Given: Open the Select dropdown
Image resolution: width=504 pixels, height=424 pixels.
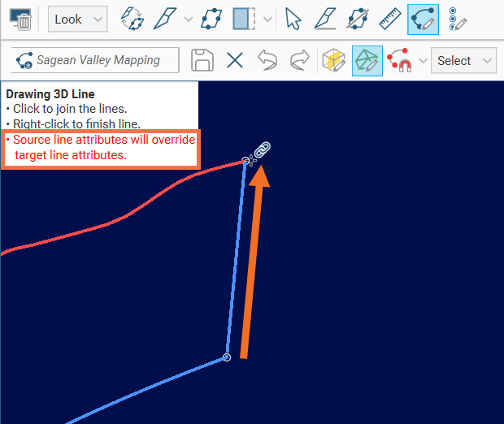Looking at the screenshot, I should point(463,60).
